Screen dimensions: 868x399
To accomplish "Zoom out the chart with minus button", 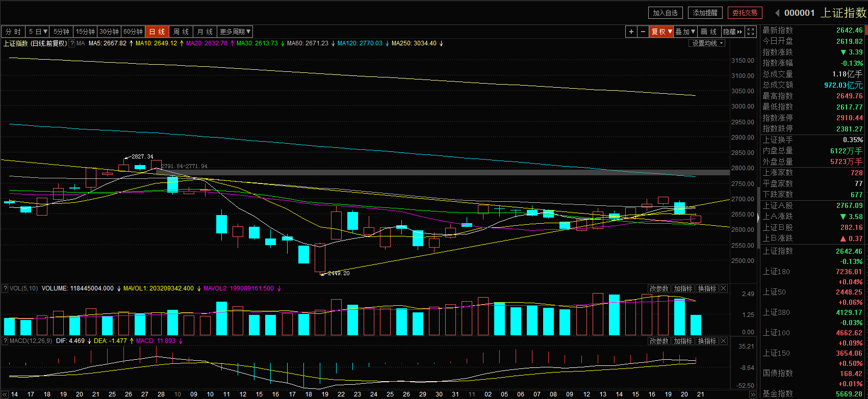I will pos(643,32).
